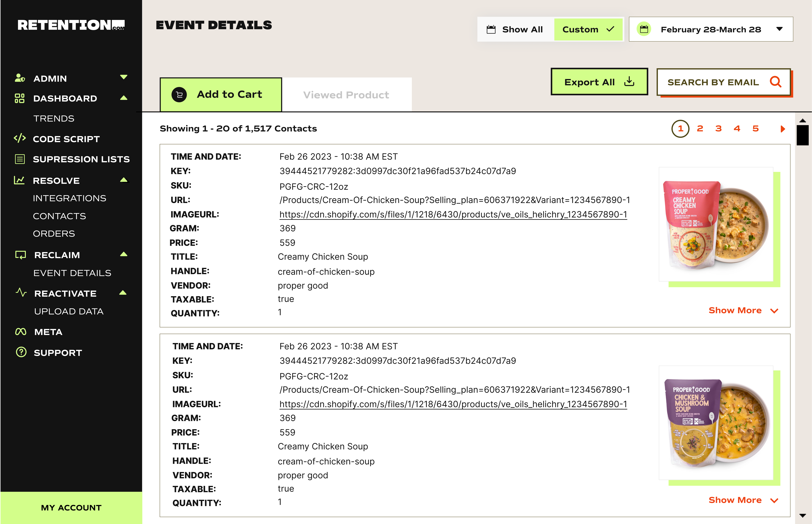Click the calendar icon beside Show All

point(491,30)
